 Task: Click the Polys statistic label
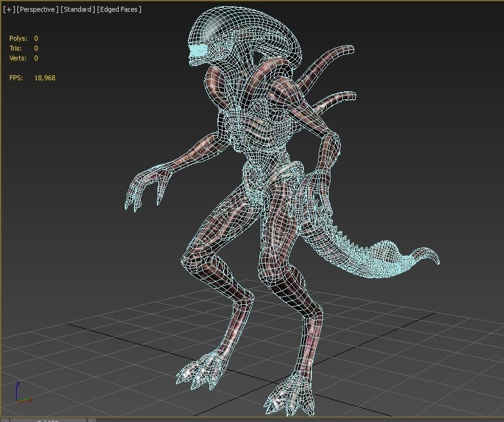coord(19,38)
